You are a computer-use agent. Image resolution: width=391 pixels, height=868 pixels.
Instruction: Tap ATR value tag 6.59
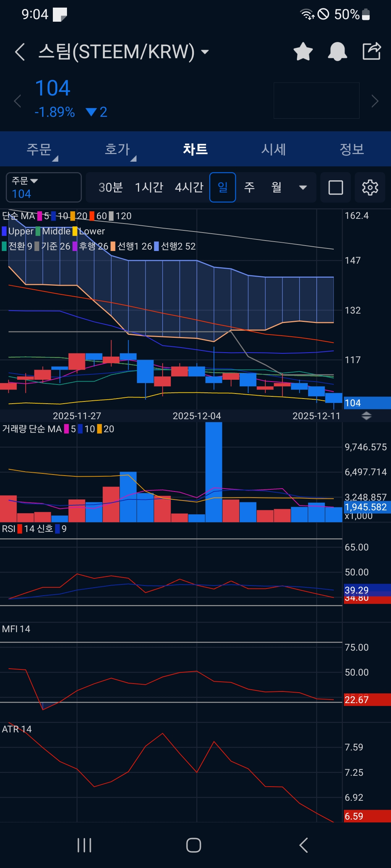(x=367, y=816)
